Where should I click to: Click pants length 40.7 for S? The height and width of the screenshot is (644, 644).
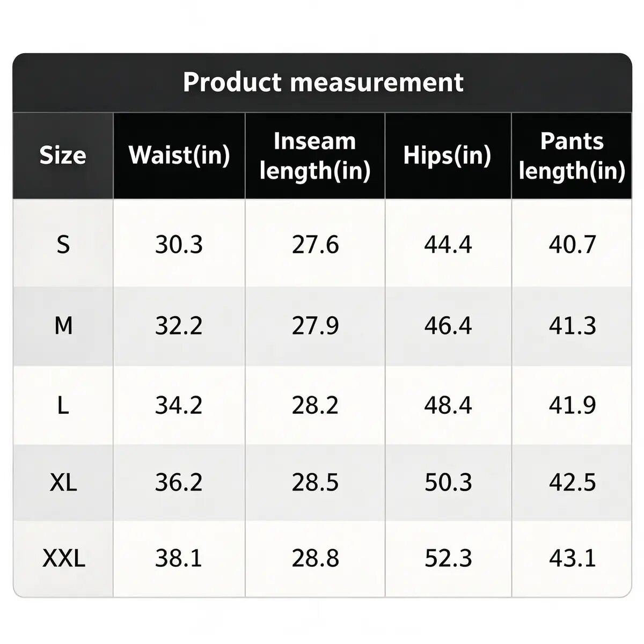click(572, 245)
